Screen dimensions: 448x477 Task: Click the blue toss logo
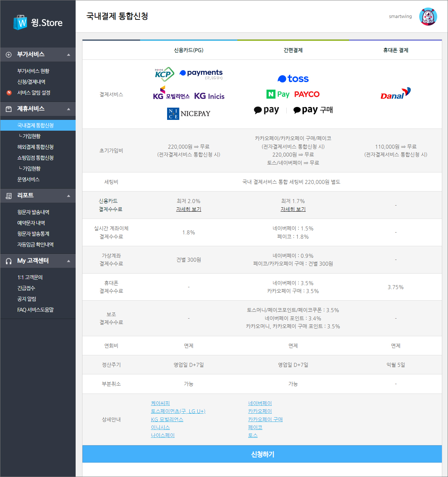(x=293, y=79)
